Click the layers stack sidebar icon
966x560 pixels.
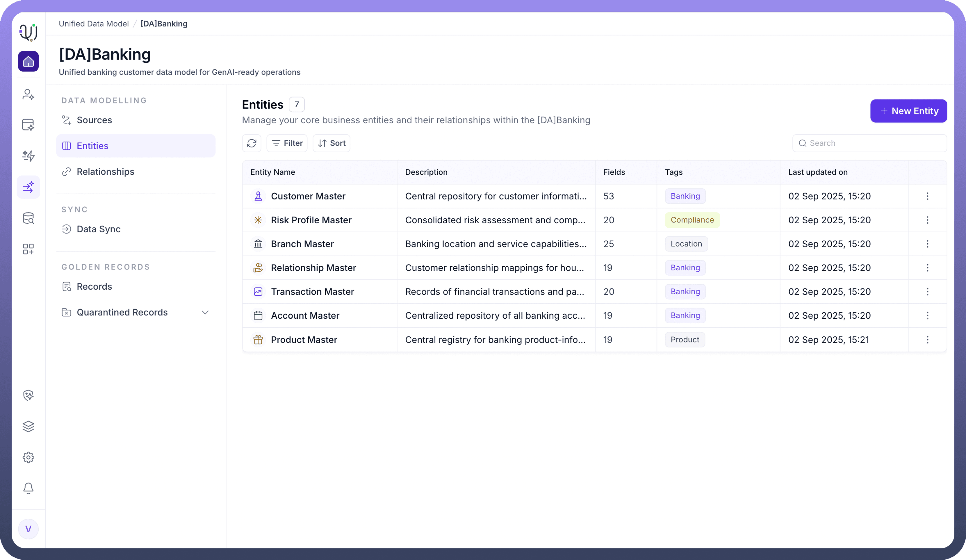[28, 426]
